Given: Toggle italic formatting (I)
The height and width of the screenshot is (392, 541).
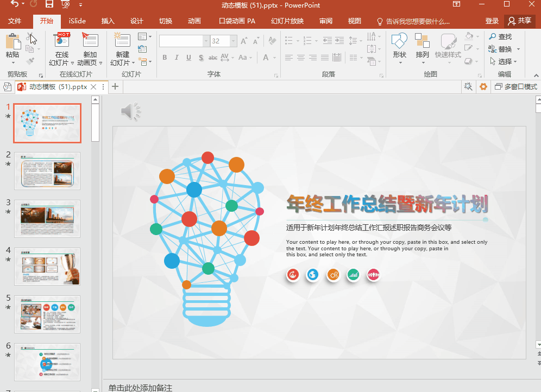Looking at the screenshot, I should coord(177,58).
